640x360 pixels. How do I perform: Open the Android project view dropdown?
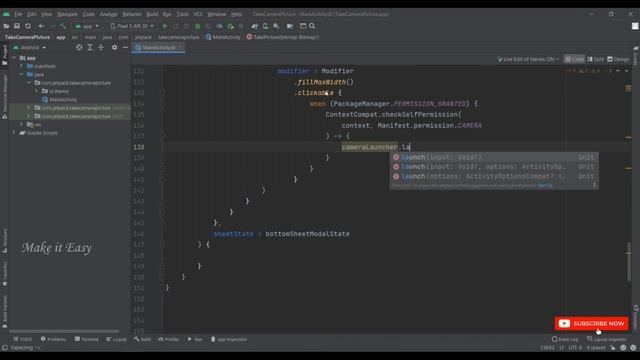pos(30,47)
